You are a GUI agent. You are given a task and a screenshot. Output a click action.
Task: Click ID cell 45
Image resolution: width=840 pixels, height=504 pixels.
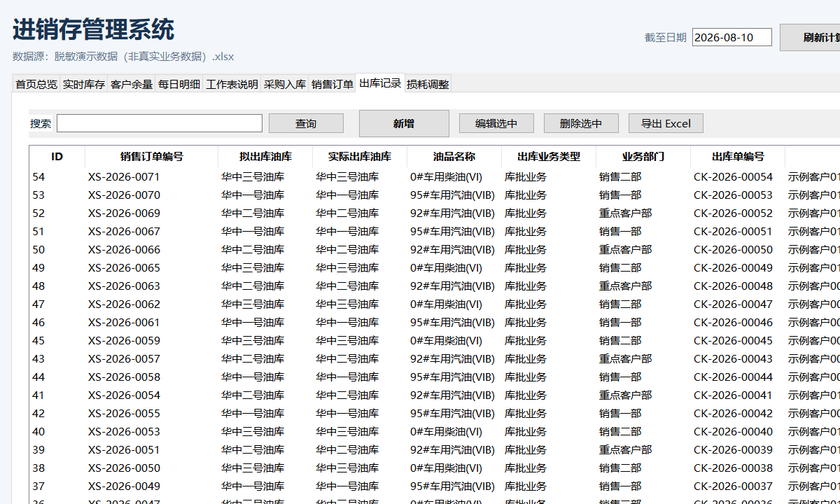tap(38, 340)
